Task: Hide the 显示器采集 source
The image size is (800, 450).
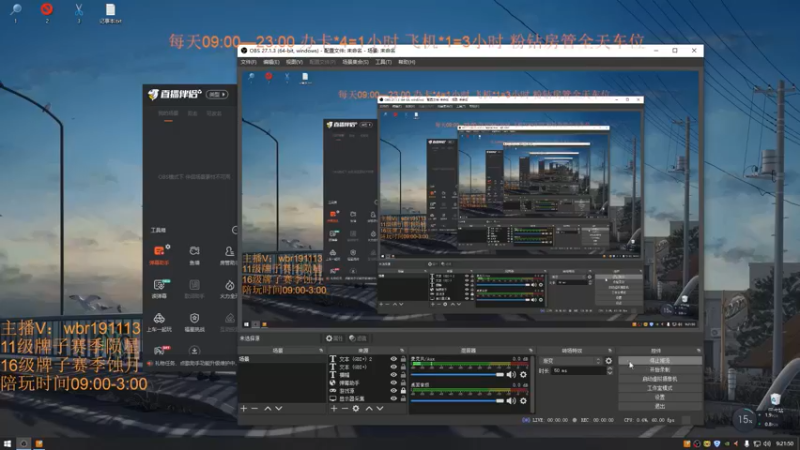Action: (393, 398)
